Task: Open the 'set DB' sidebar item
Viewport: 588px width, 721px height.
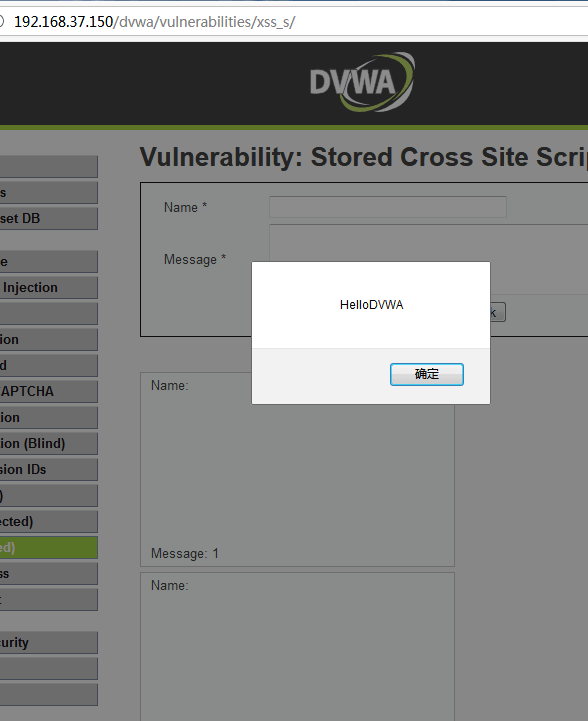Action: [x=49, y=218]
